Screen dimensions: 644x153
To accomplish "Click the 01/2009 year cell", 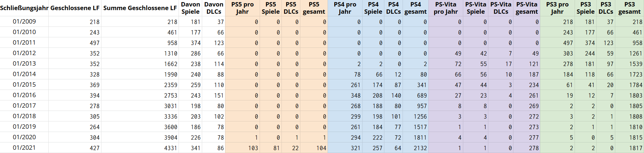I will point(24,22).
